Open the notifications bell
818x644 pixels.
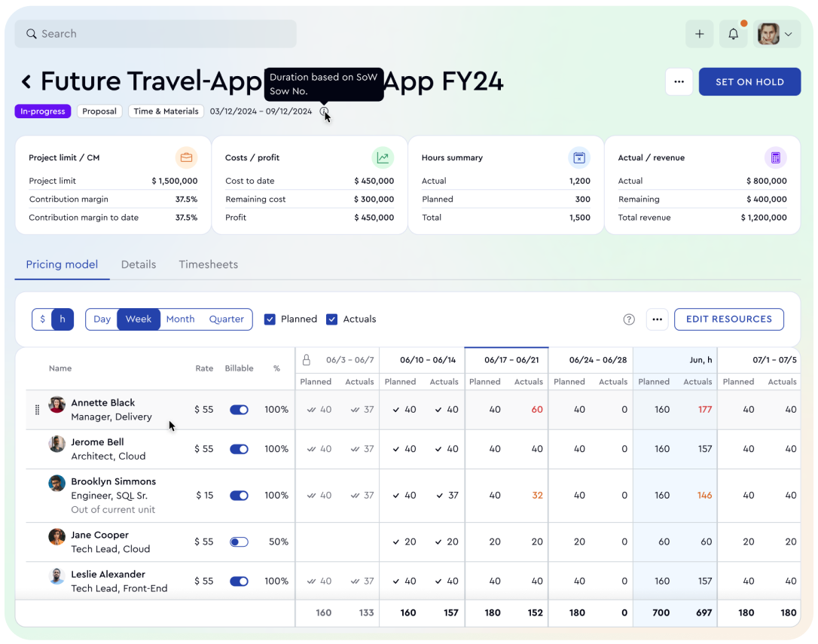coord(733,34)
